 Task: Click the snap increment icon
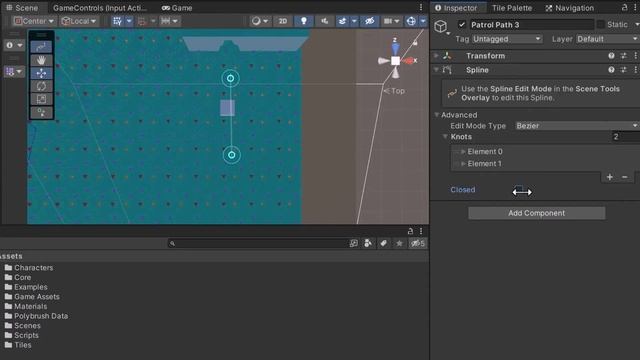[142, 21]
